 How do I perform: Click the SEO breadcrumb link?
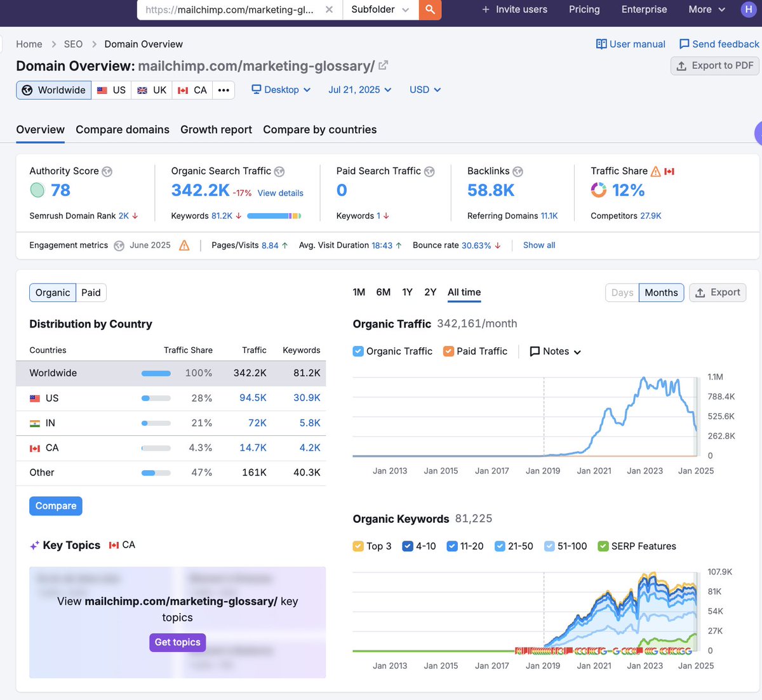(73, 44)
